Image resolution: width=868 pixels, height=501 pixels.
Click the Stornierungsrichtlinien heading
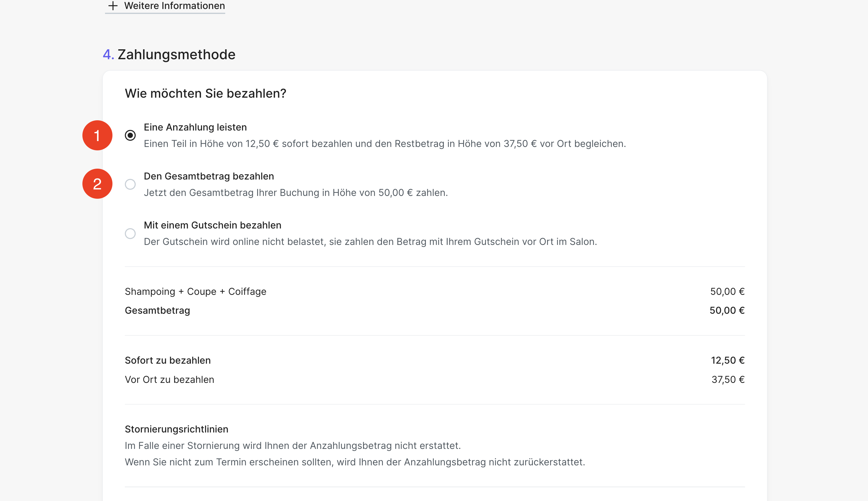176,429
